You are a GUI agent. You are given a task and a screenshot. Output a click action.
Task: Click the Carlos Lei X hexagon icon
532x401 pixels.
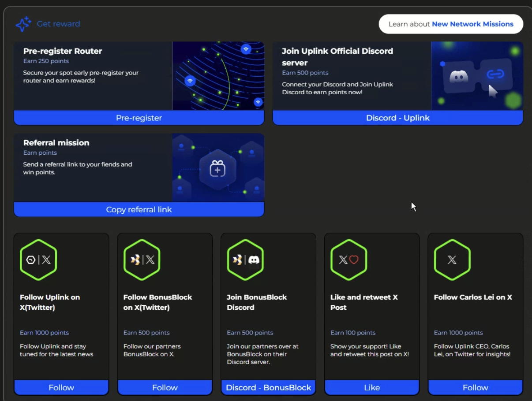point(452,260)
